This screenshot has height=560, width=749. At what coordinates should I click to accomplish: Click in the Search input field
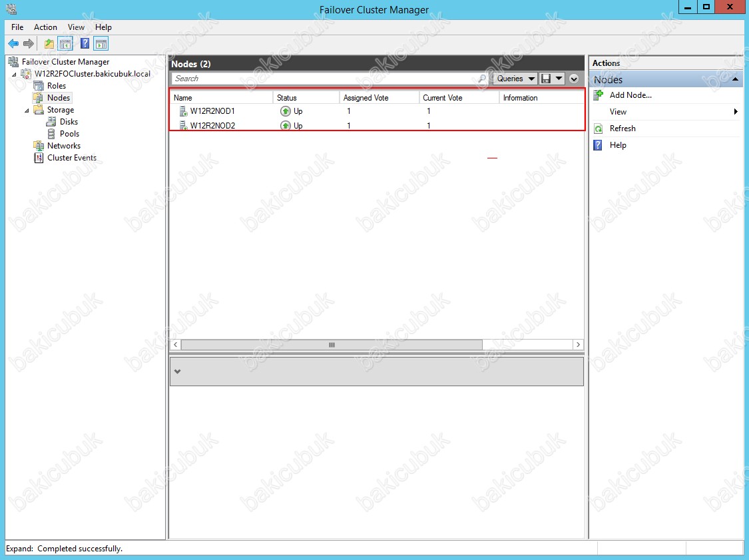pyautogui.click(x=325, y=79)
